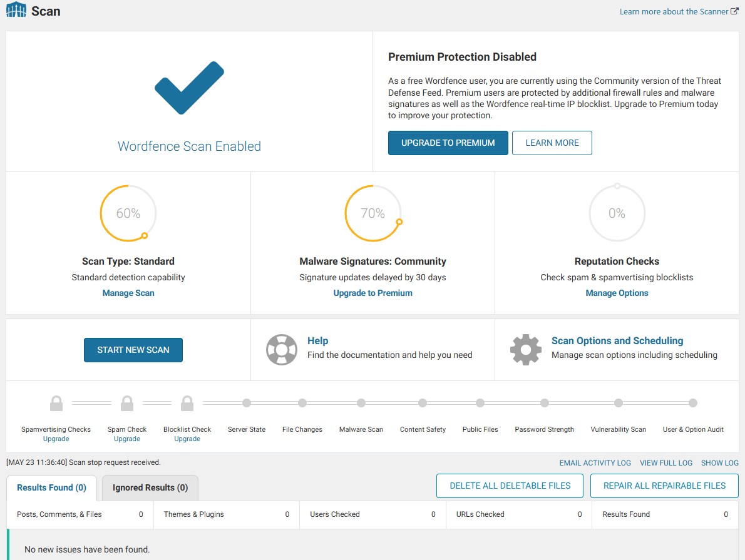Click the large blue checkmark icon
The image size is (745, 560).
click(189, 88)
